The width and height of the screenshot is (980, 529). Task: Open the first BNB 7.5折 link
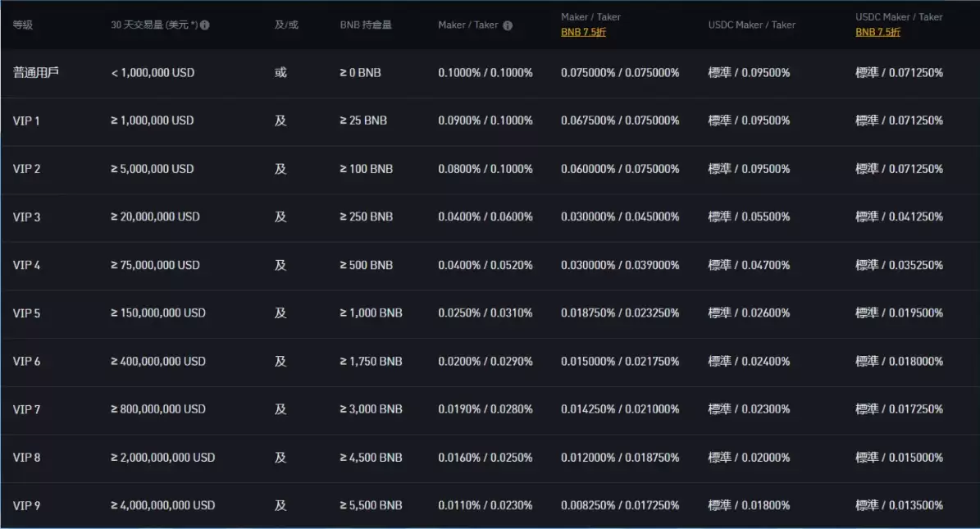[x=583, y=32]
